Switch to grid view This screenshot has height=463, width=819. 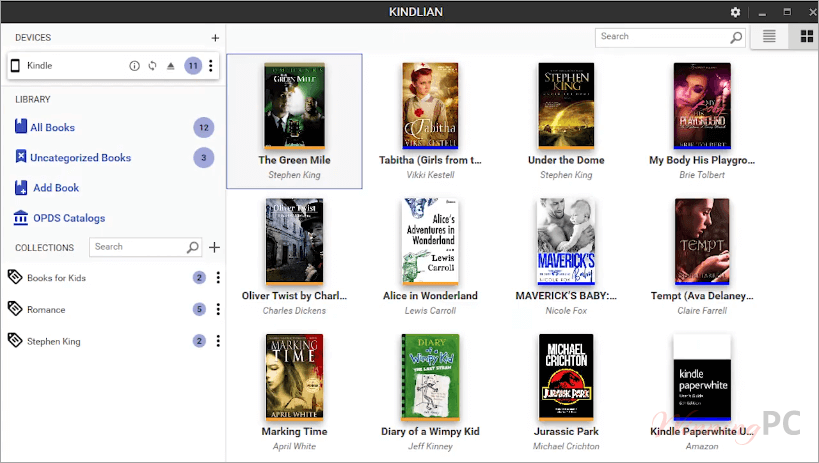[x=807, y=37]
